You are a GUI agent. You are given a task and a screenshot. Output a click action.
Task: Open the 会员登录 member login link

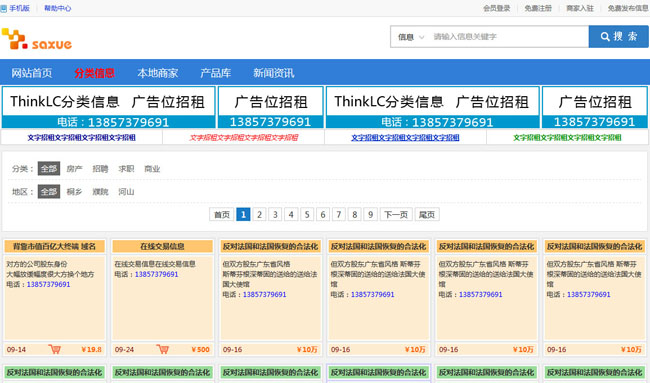pos(497,8)
